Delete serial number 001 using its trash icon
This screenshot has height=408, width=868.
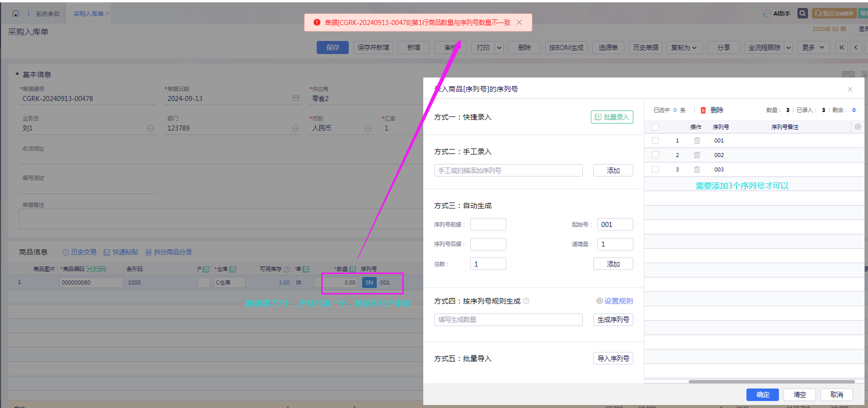[x=697, y=140]
